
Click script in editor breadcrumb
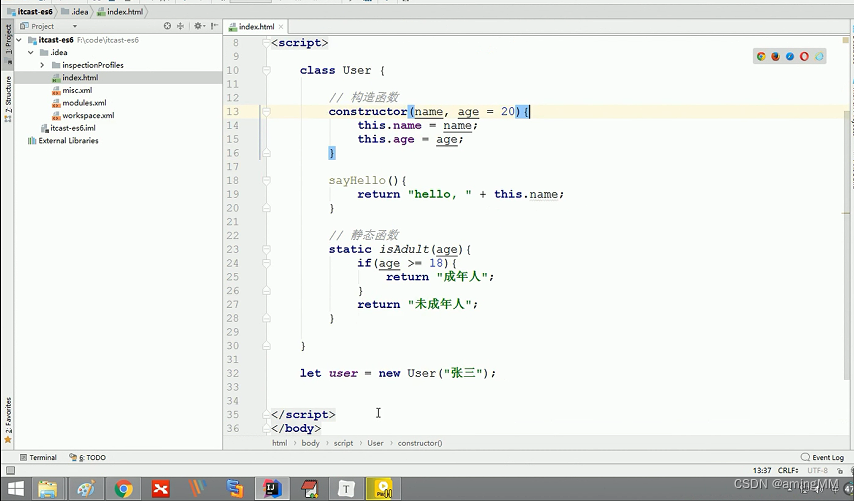pyautogui.click(x=343, y=443)
